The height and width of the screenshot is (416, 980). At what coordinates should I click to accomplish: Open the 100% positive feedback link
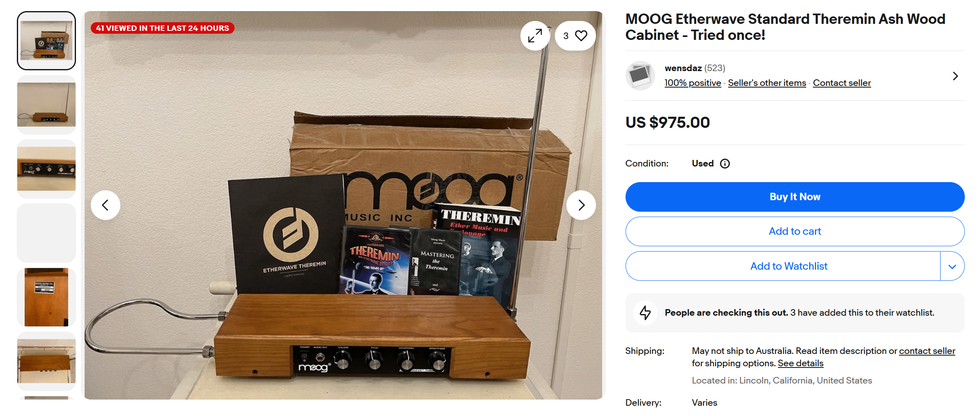[x=693, y=83]
